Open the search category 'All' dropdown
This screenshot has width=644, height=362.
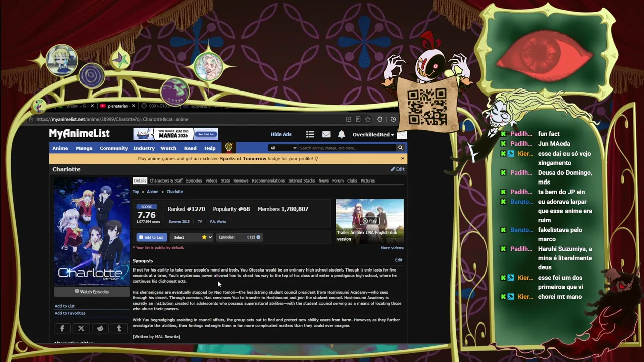(283, 148)
